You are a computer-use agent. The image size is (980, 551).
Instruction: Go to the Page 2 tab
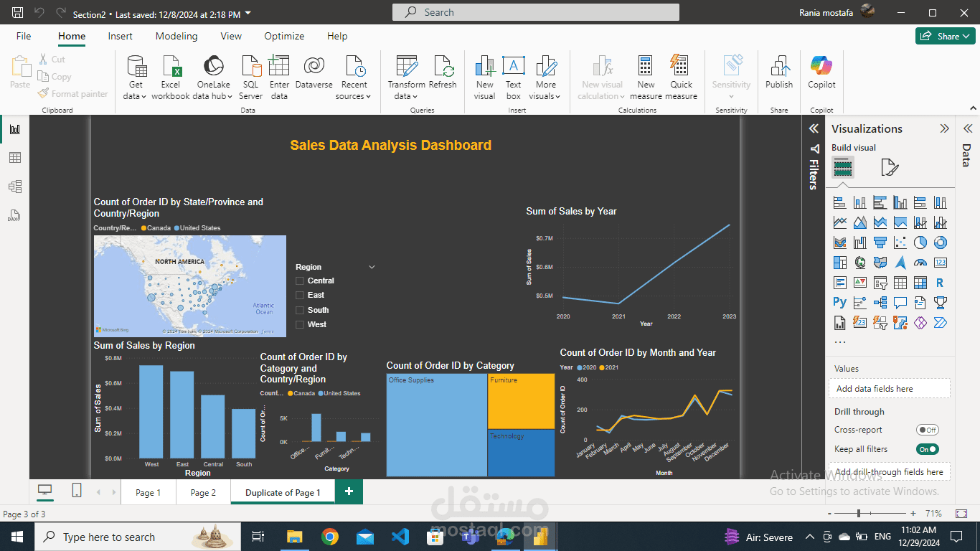click(203, 492)
